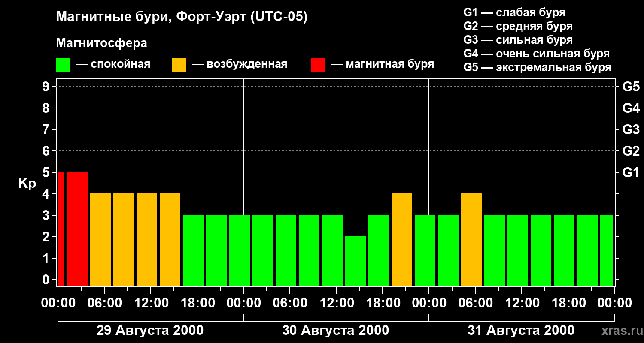Select the 'G4 — очень сильная буря' line
This screenshot has height=343, width=644.
[x=536, y=54]
